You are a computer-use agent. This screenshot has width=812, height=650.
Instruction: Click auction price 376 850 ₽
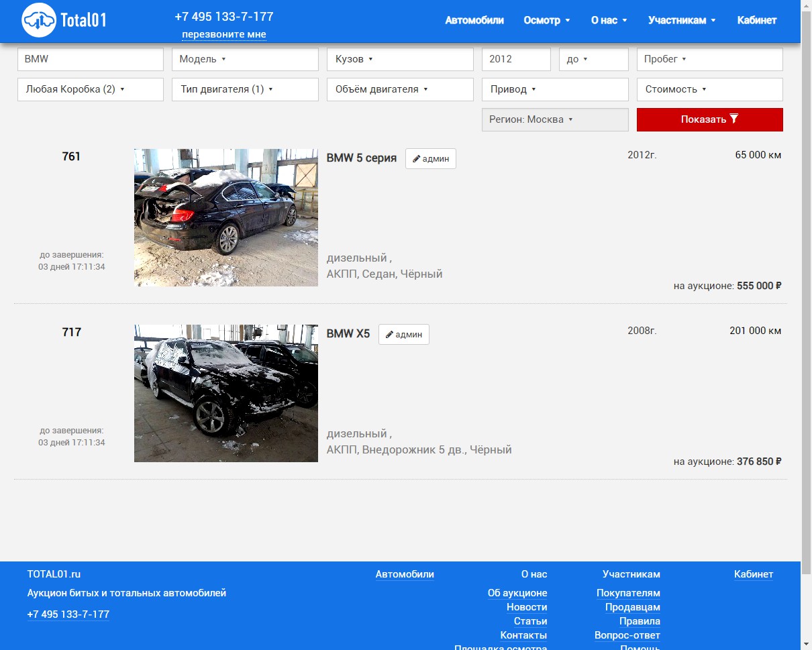[x=759, y=462]
